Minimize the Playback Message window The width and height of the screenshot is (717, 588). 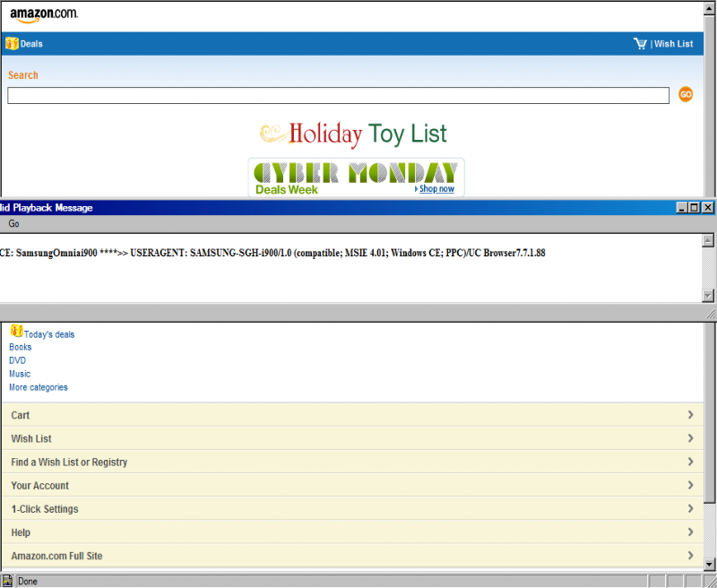[x=682, y=208]
